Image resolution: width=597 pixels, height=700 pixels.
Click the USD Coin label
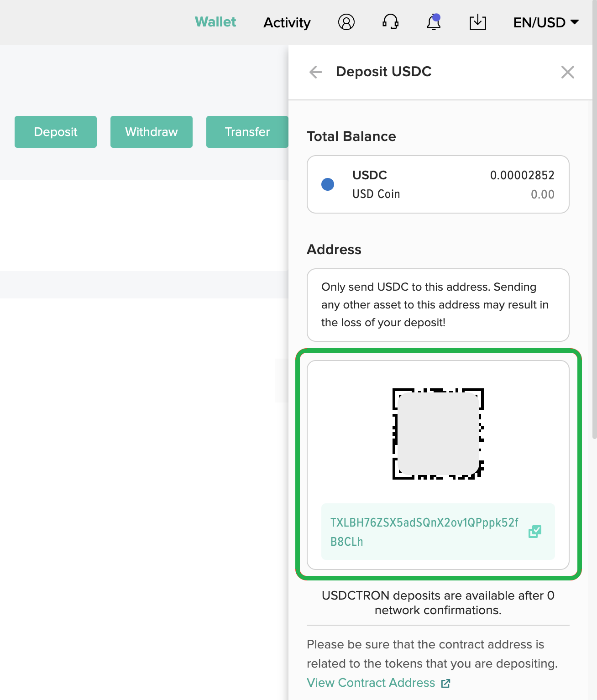376,194
